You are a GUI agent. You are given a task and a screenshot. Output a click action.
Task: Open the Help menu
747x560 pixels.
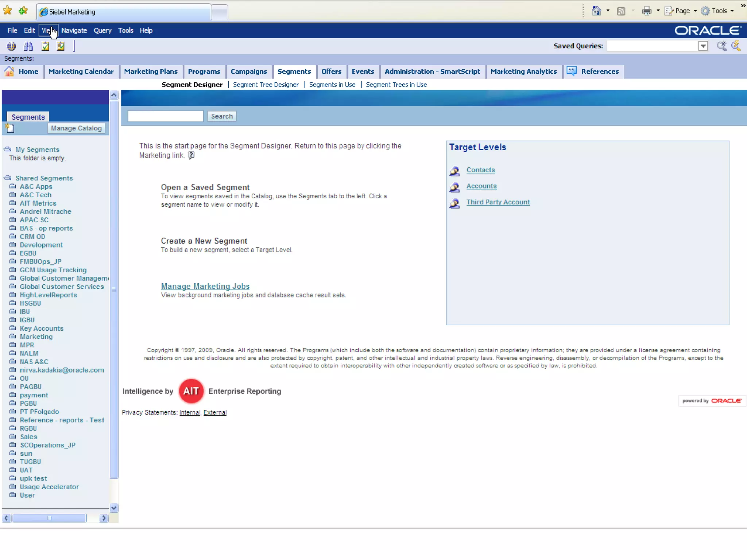coord(146,31)
